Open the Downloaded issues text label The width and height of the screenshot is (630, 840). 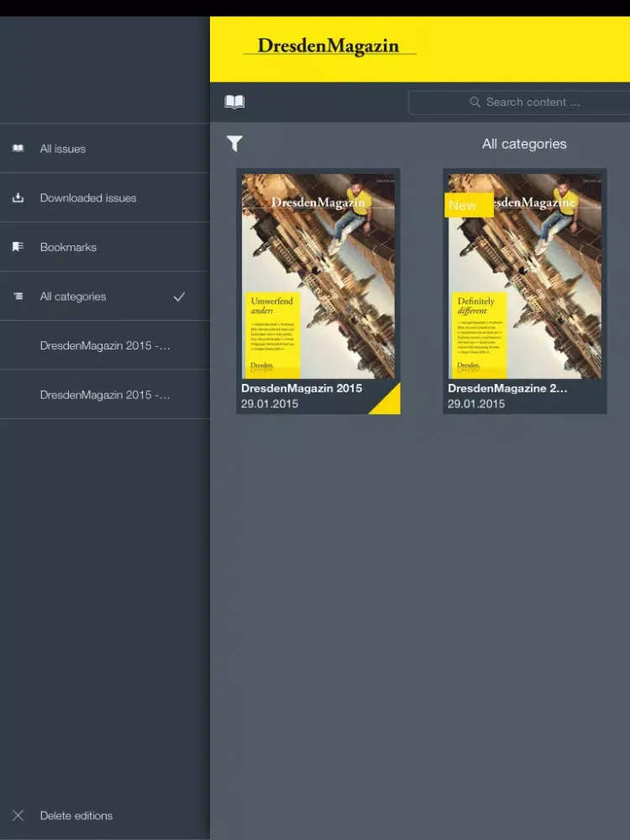click(x=88, y=197)
